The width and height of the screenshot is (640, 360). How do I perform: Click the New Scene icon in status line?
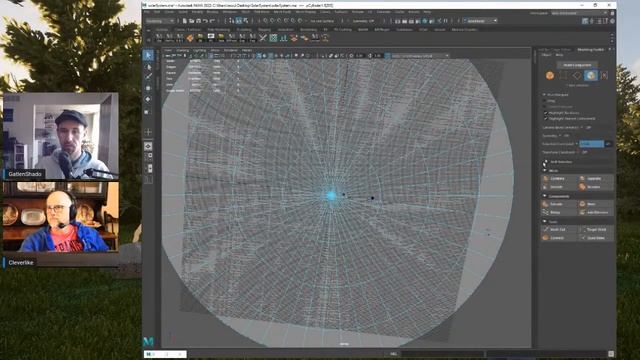click(184, 21)
